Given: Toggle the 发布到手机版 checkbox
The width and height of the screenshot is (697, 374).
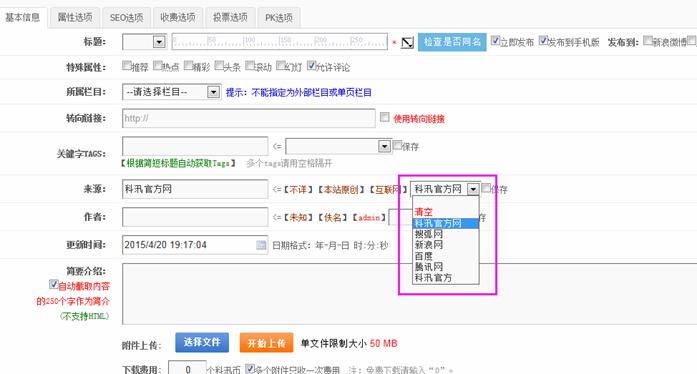Looking at the screenshot, I should click(x=543, y=40).
